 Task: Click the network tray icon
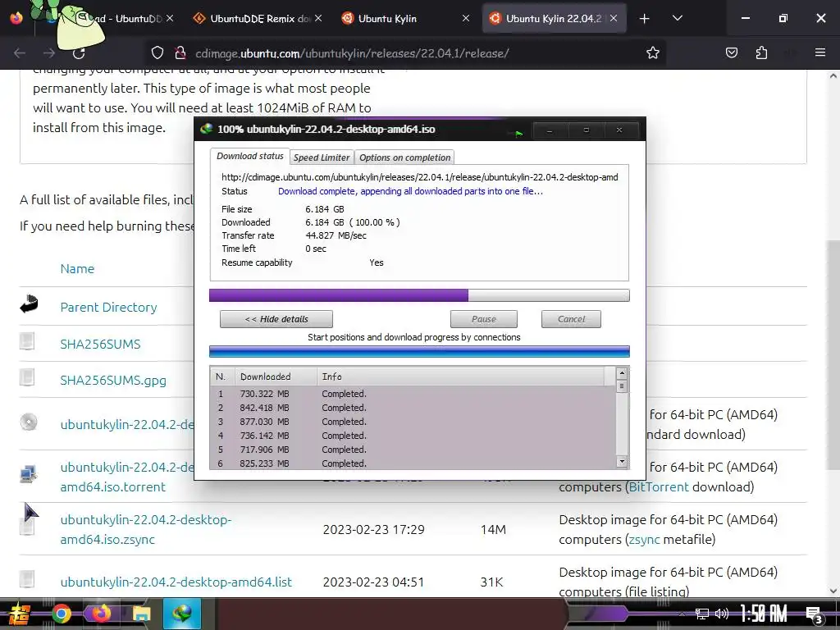(701, 614)
